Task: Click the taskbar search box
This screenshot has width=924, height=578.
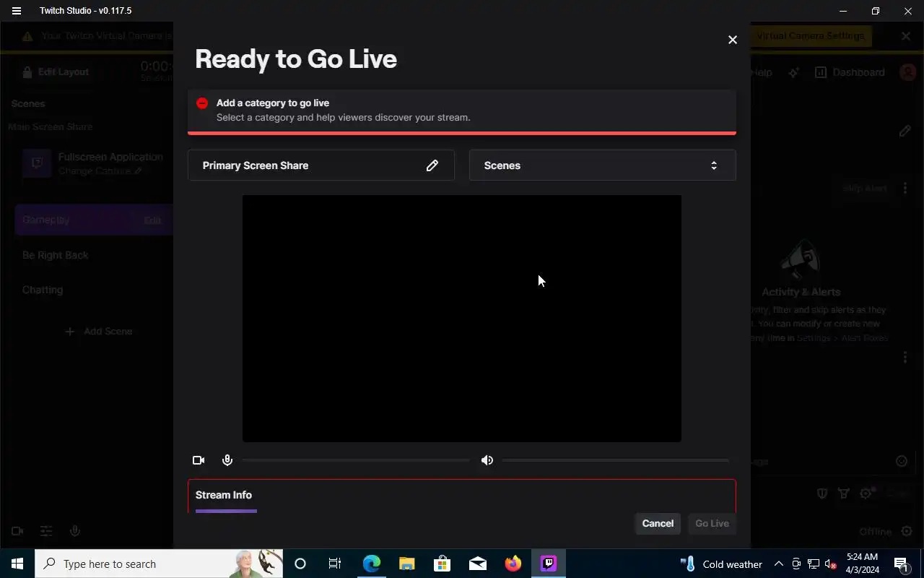Action: 159,564
